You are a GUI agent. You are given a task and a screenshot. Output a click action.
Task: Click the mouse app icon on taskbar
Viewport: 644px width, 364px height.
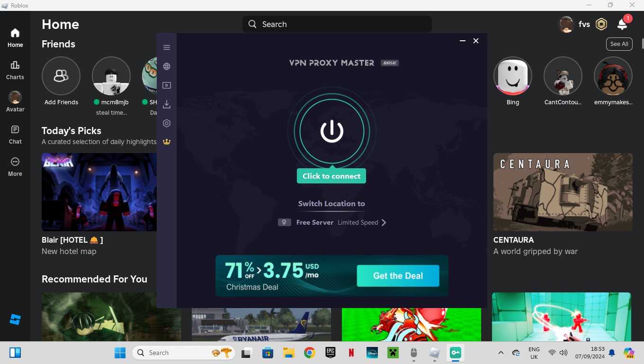click(413, 353)
